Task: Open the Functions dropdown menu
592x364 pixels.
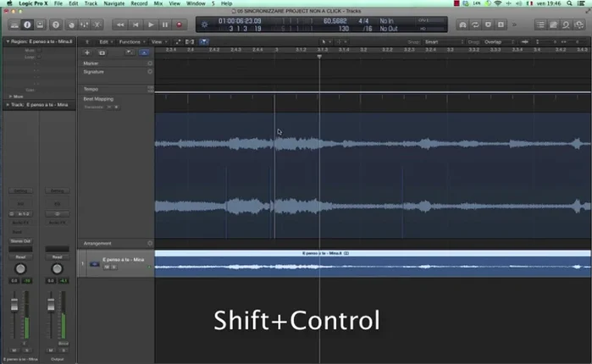Action: point(132,41)
